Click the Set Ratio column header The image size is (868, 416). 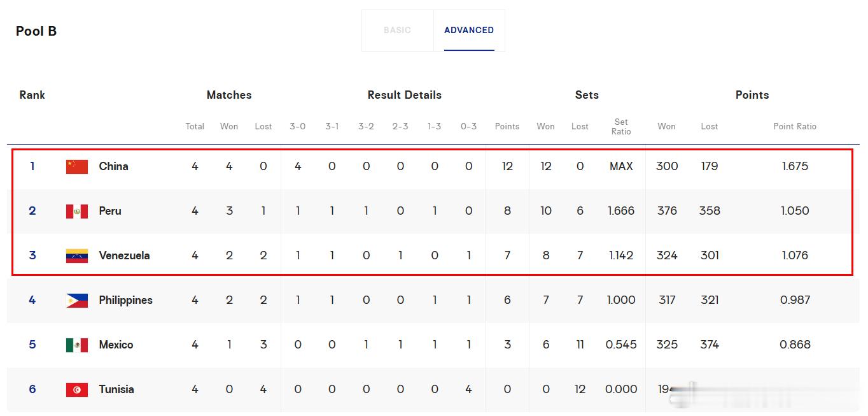pos(621,126)
